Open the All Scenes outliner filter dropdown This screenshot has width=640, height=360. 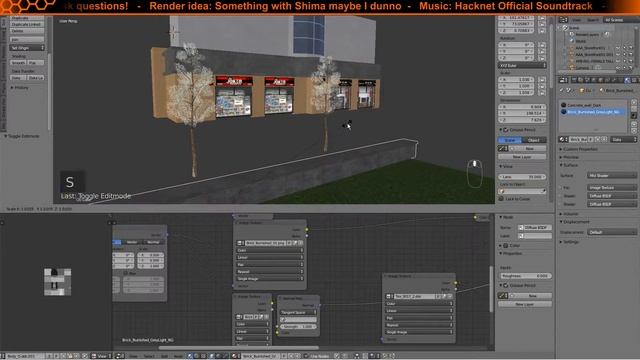621,20
